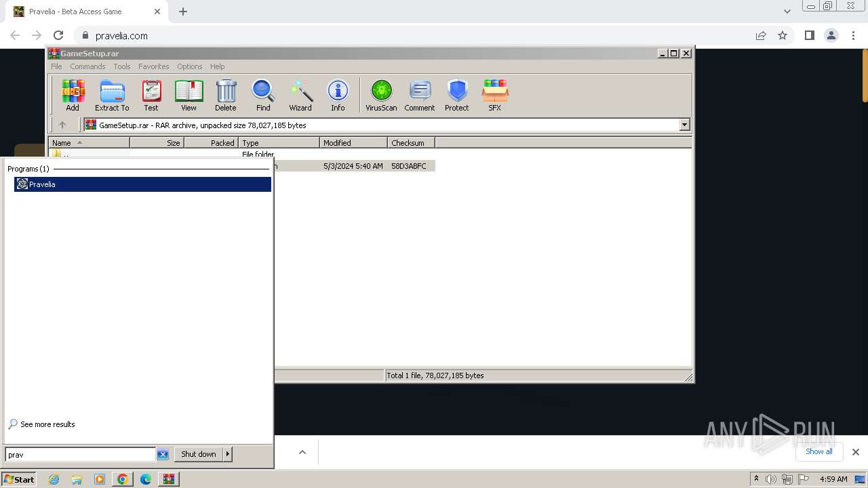Click checksum value 58D3ABFC
Screen dimensions: 868x488
(x=409, y=166)
